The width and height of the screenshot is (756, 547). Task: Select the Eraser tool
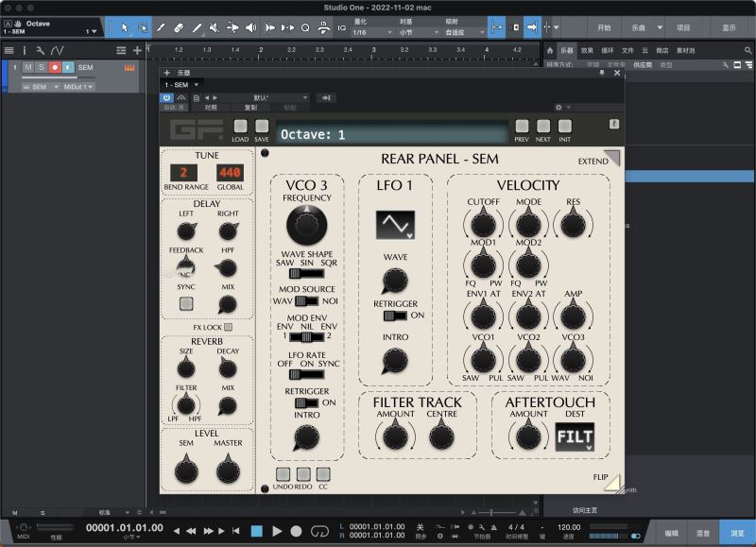179,27
